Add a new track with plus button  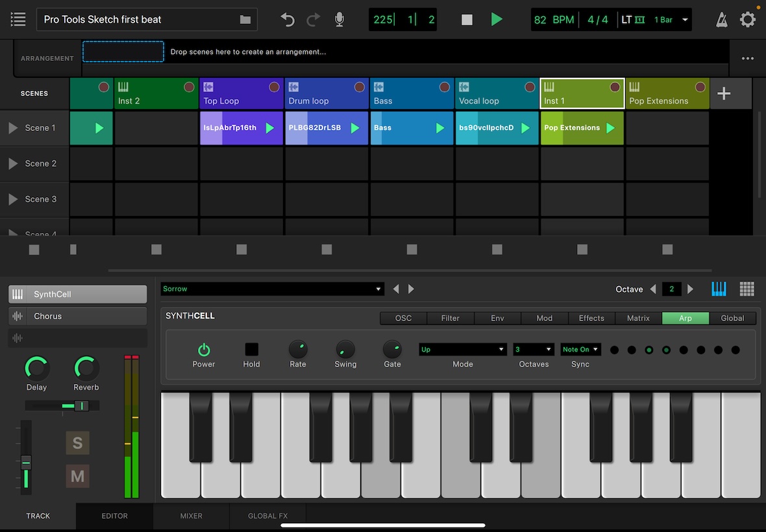(x=724, y=93)
